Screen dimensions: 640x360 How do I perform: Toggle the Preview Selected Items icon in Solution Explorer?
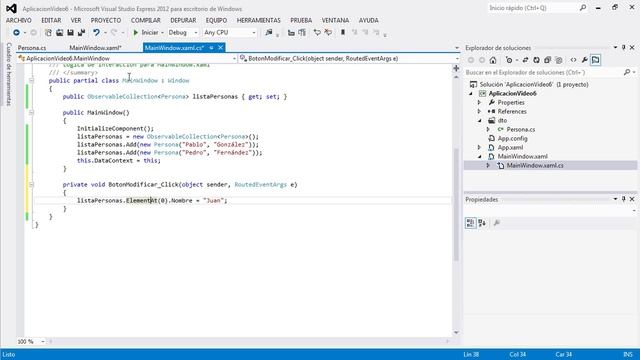pos(596,60)
